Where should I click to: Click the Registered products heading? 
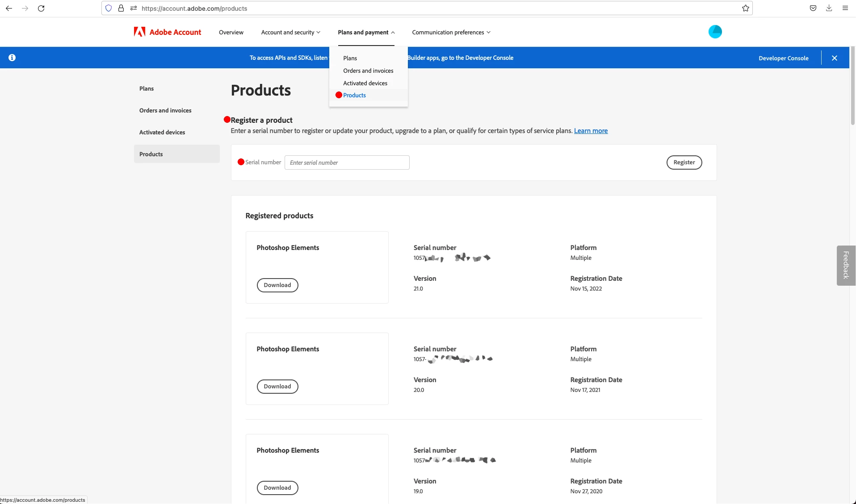click(279, 216)
